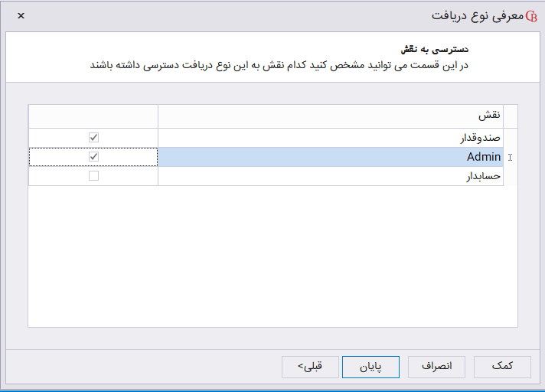This screenshot has width=545, height=392.
Task: Click the description text under the heading
Action: 279,65
